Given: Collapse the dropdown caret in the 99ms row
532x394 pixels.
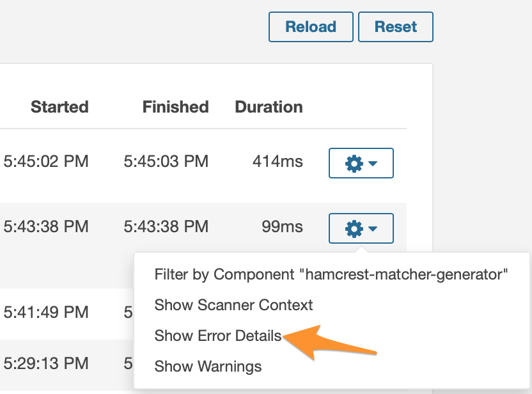Looking at the screenshot, I should 373,229.
